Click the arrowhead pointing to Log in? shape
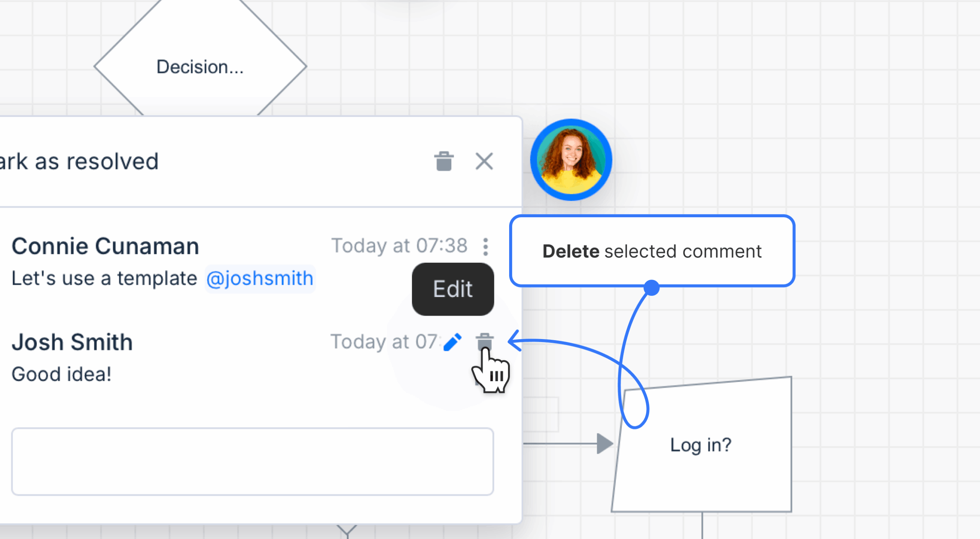The width and height of the screenshot is (980, 539). (605, 444)
